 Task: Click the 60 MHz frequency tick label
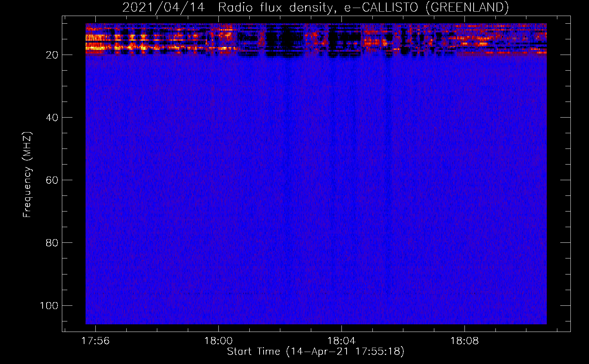point(52,180)
